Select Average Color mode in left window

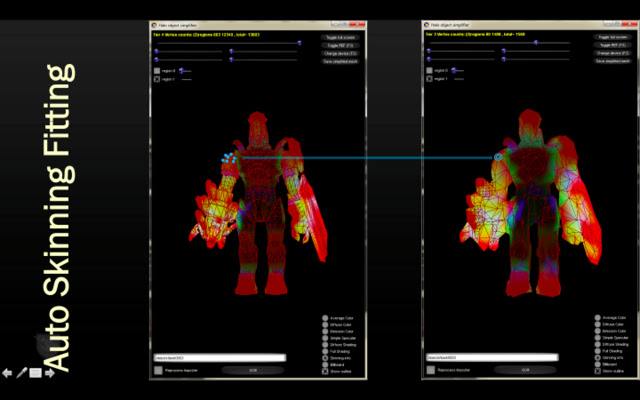tap(325, 318)
